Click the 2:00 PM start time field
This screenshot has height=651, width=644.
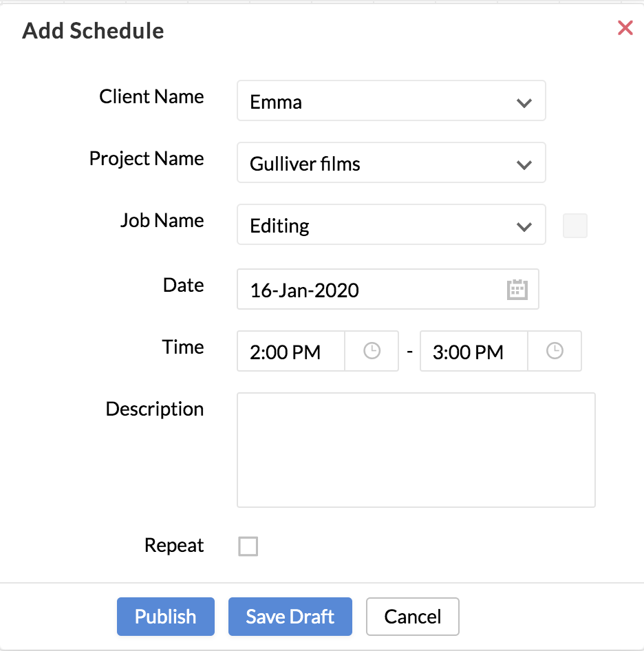290,352
